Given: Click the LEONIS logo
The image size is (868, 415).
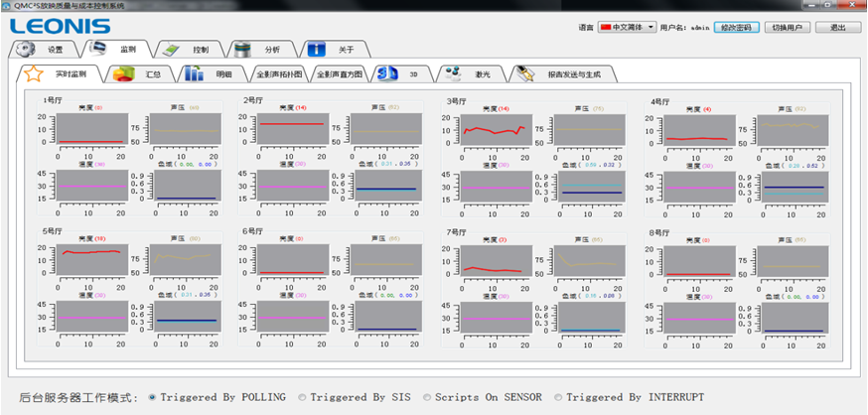Looking at the screenshot, I should (60, 26).
